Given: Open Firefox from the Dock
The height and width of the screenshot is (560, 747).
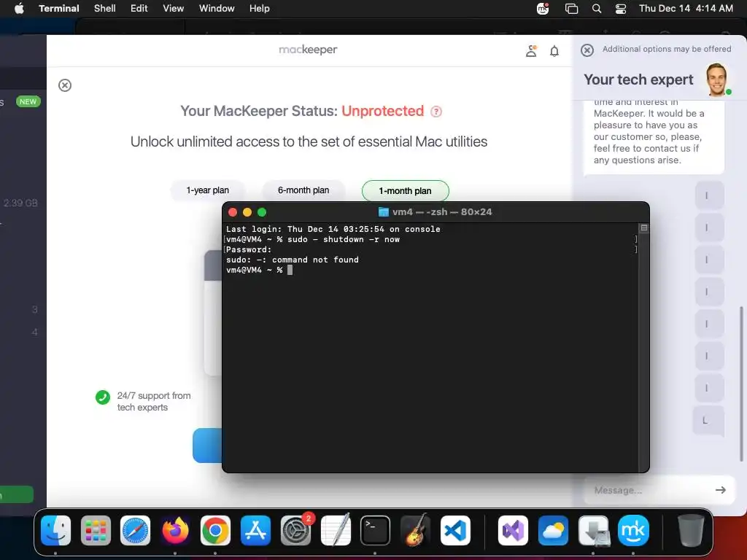Looking at the screenshot, I should pyautogui.click(x=175, y=530).
